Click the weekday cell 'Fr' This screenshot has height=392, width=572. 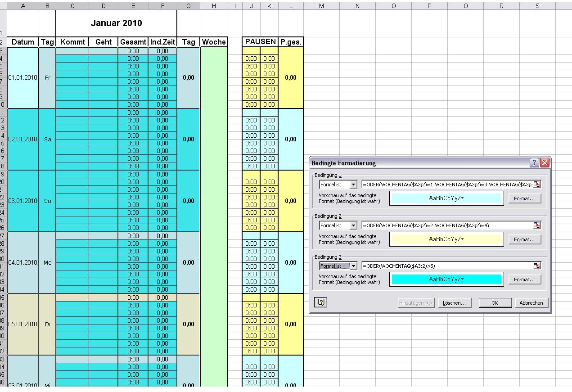pos(47,77)
